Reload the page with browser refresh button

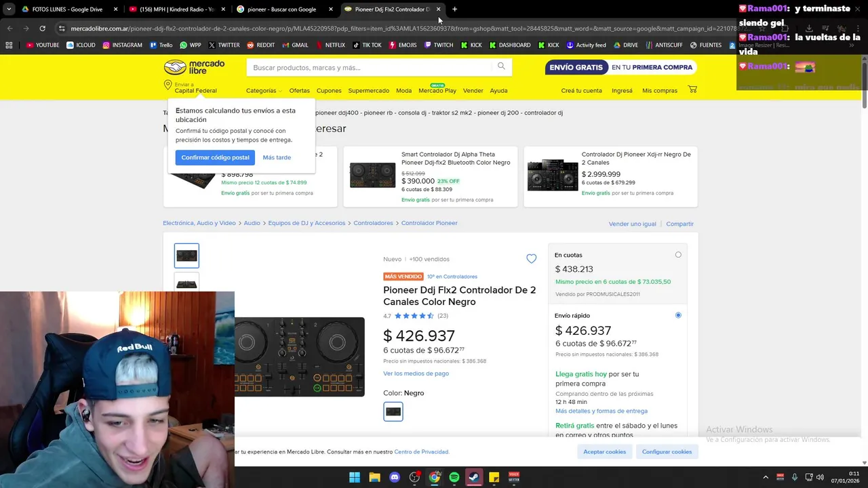[x=42, y=28]
